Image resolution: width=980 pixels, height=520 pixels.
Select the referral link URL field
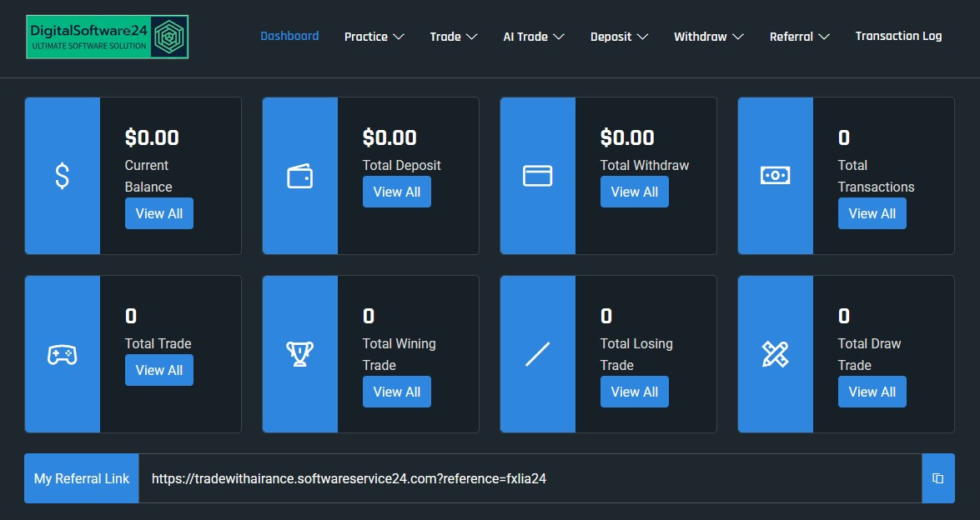point(530,478)
